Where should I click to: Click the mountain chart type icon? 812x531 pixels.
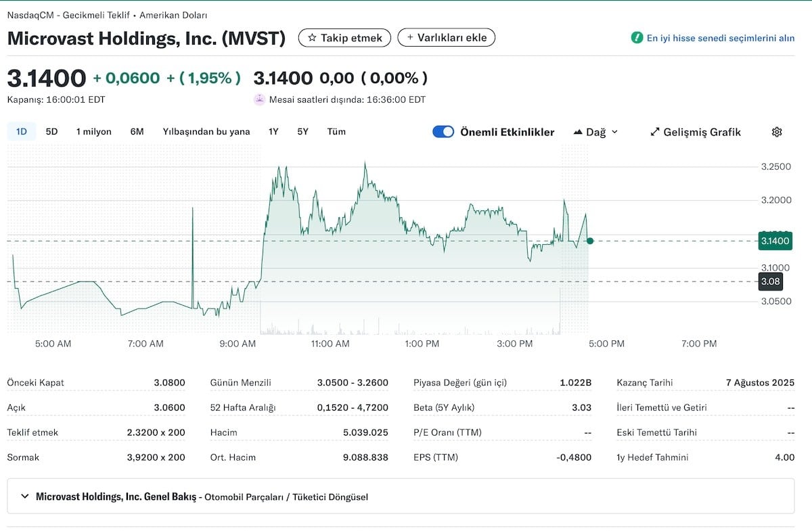tap(578, 132)
